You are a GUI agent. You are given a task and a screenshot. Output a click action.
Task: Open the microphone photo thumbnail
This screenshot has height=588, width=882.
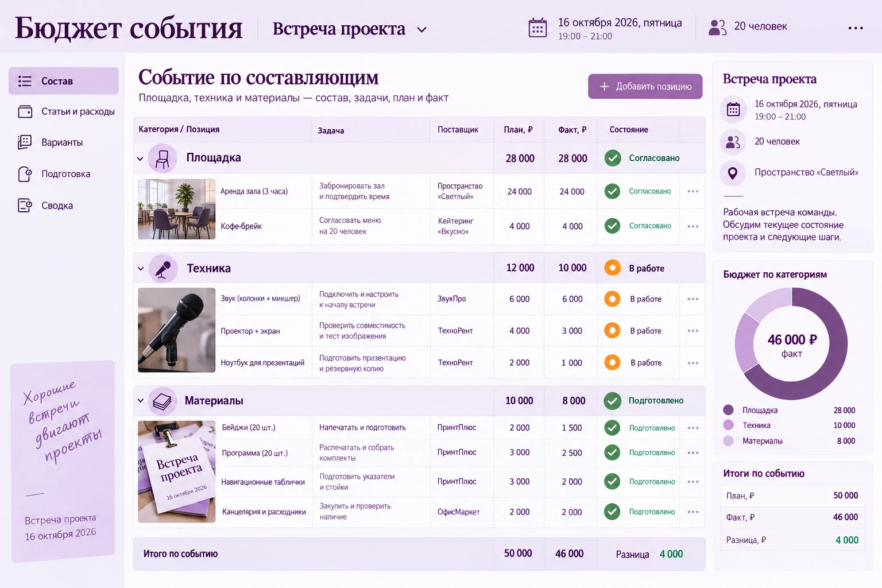(177, 330)
